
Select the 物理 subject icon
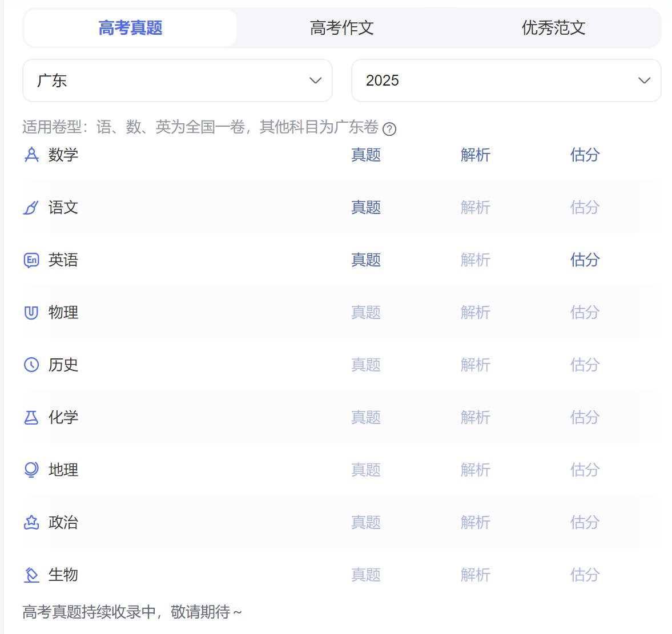pyautogui.click(x=30, y=313)
